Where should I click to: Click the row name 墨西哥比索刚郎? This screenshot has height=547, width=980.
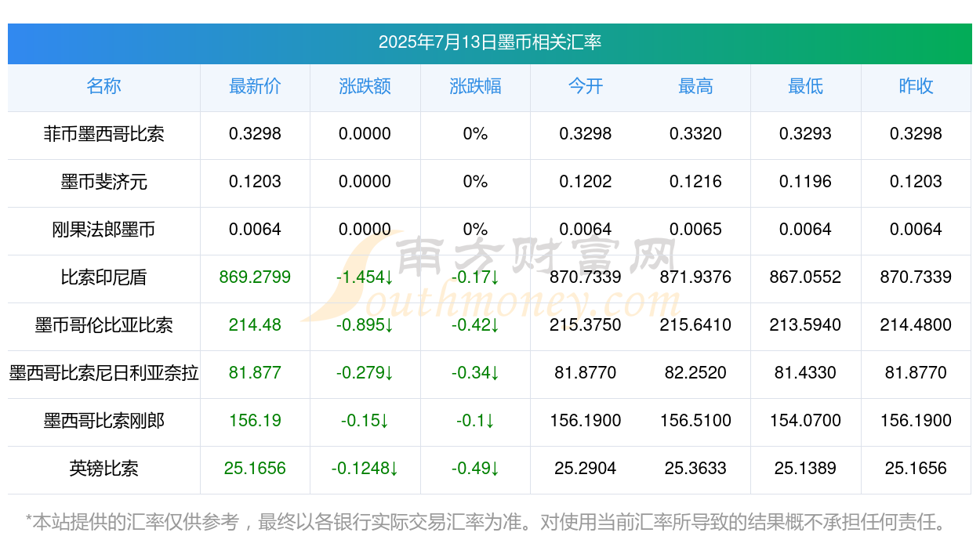coord(103,421)
